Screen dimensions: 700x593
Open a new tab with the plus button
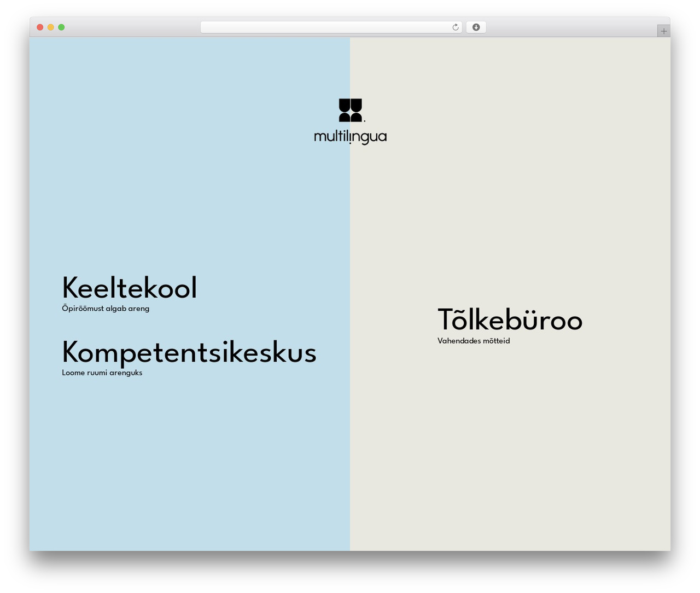coord(663,31)
